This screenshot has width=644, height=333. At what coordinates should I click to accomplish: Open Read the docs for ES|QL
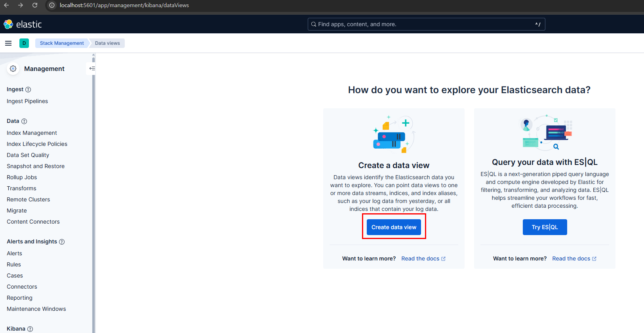(x=574, y=258)
